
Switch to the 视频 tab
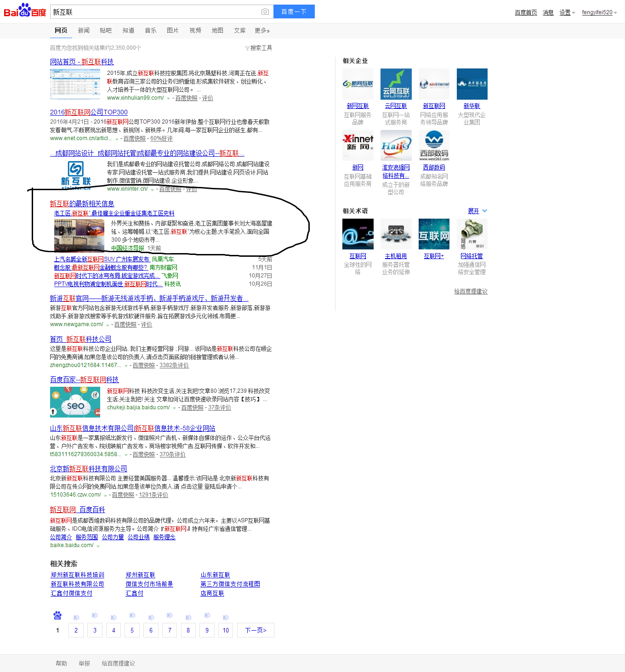[x=195, y=30]
